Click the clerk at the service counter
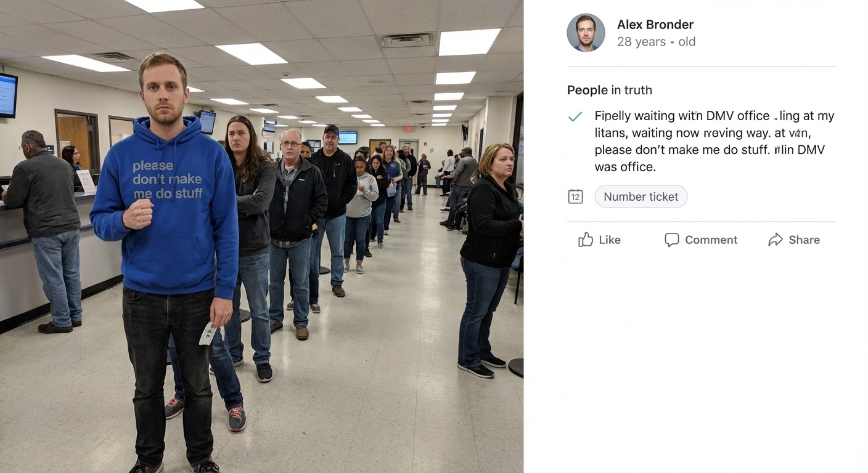868x473 pixels. [x=71, y=158]
